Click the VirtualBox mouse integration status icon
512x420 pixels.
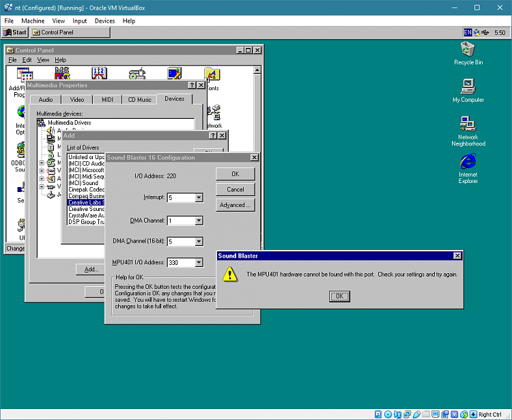464,415
